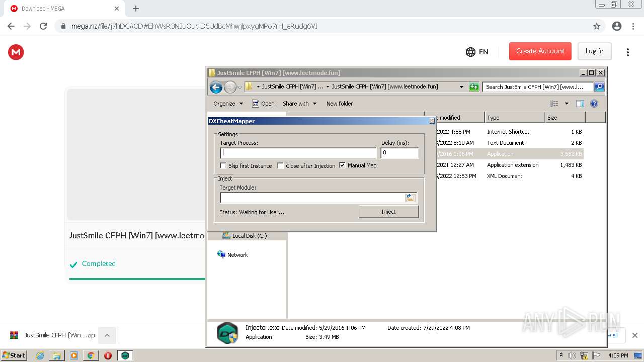
Task: Expand options for downloaded zip in download bar
Action: [107, 335]
